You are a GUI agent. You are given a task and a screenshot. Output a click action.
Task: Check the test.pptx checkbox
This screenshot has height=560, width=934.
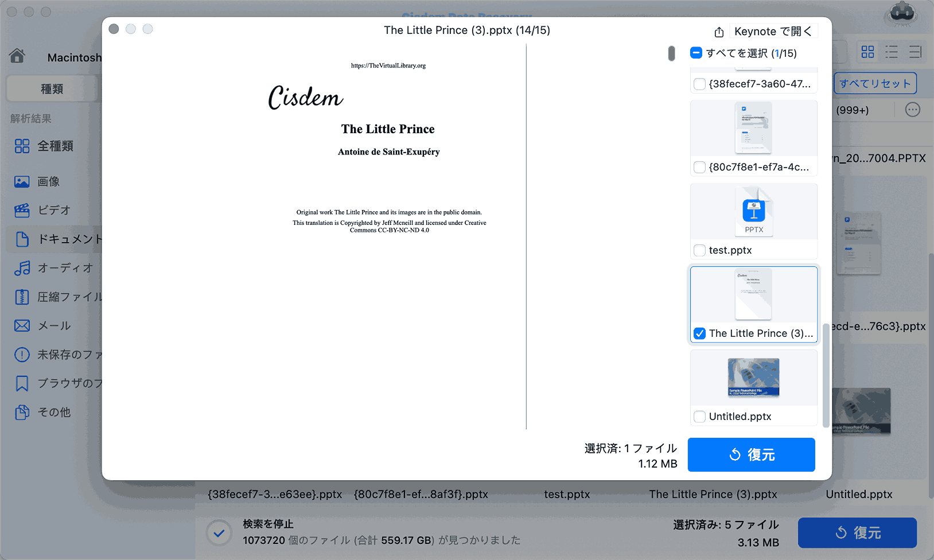tap(699, 250)
